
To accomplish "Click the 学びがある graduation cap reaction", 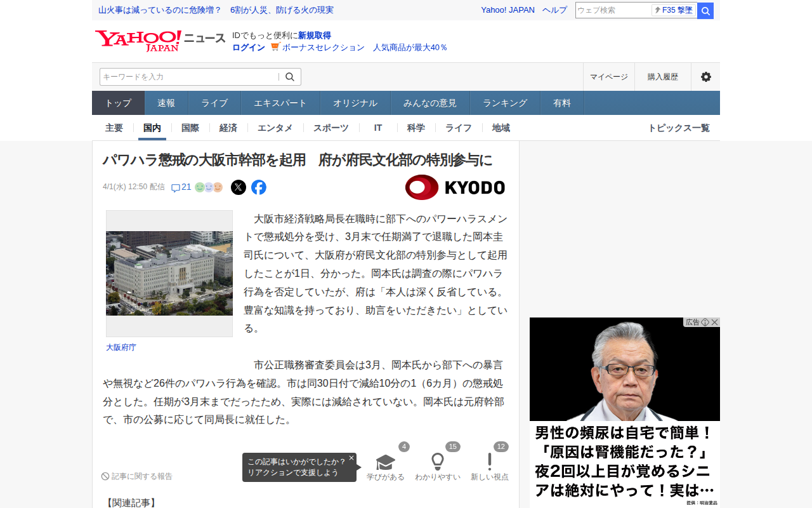I will pyautogui.click(x=386, y=467).
